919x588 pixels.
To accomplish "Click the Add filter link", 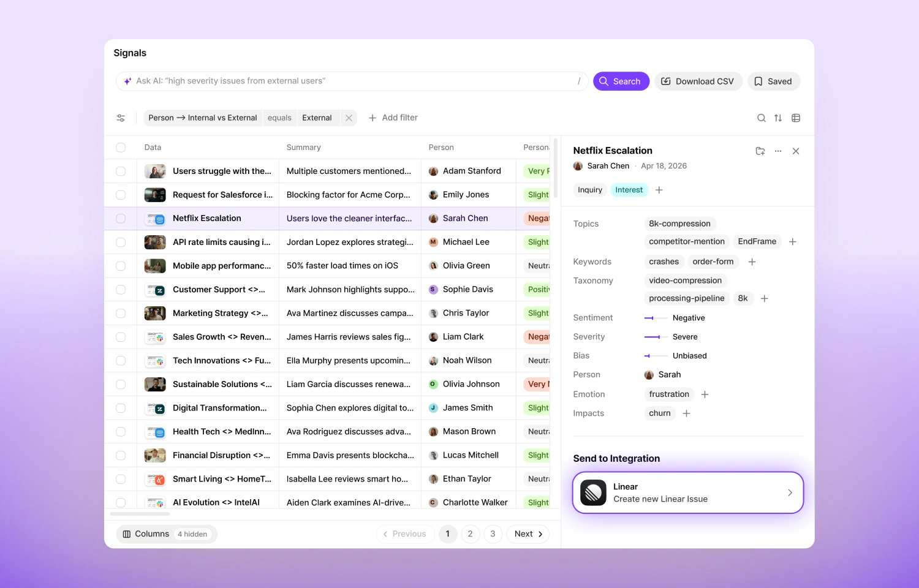I will click(x=393, y=118).
